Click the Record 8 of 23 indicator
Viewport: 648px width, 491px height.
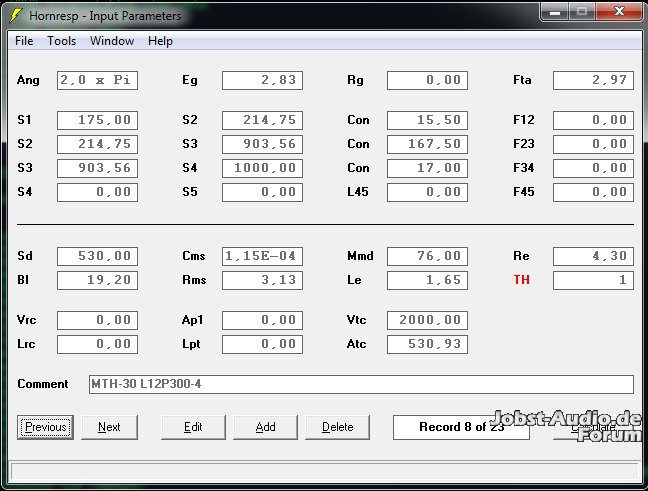coord(460,427)
